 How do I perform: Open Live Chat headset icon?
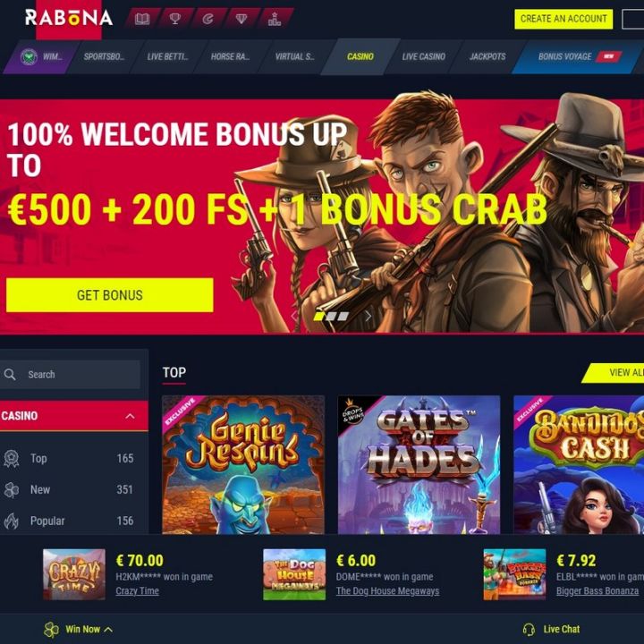[529, 629]
